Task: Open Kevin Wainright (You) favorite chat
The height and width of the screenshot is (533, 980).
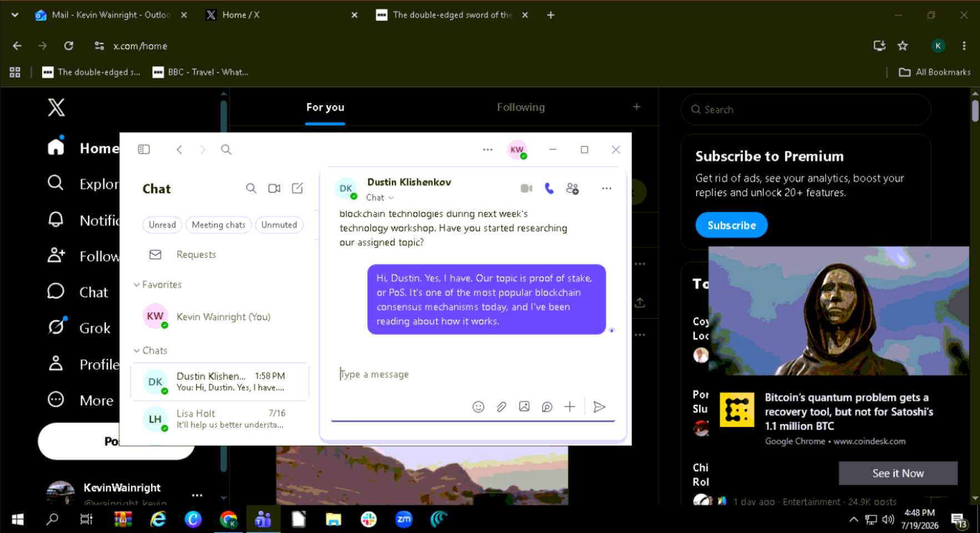Action: pos(220,317)
